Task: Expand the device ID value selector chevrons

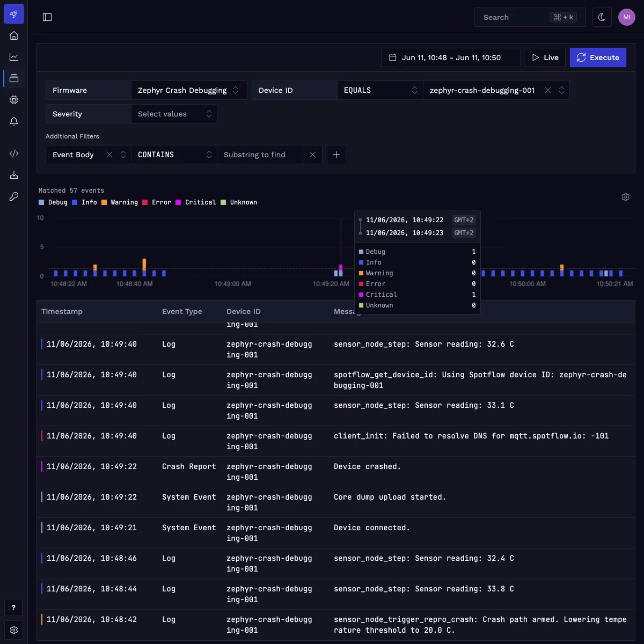Action: point(561,90)
